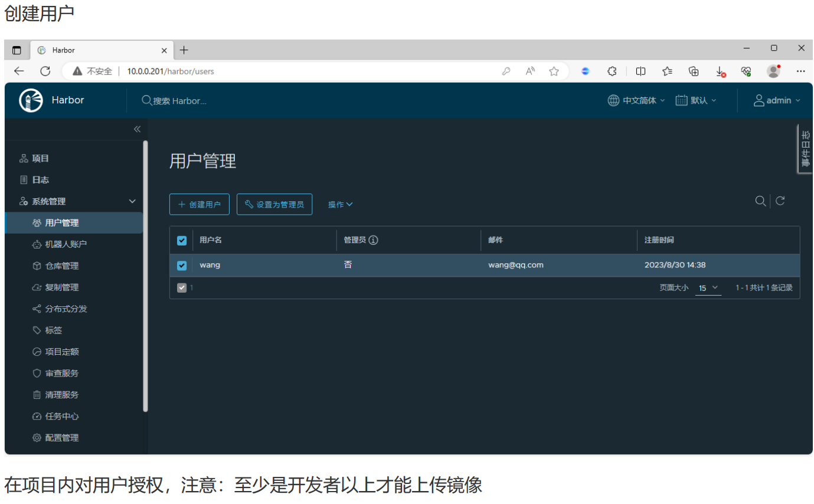
Task: Uncheck the wang user row checkbox
Action: (x=182, y=266)
